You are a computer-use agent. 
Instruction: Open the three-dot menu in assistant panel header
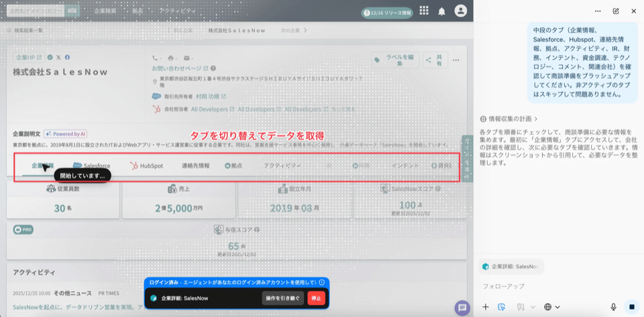[598, 11]
